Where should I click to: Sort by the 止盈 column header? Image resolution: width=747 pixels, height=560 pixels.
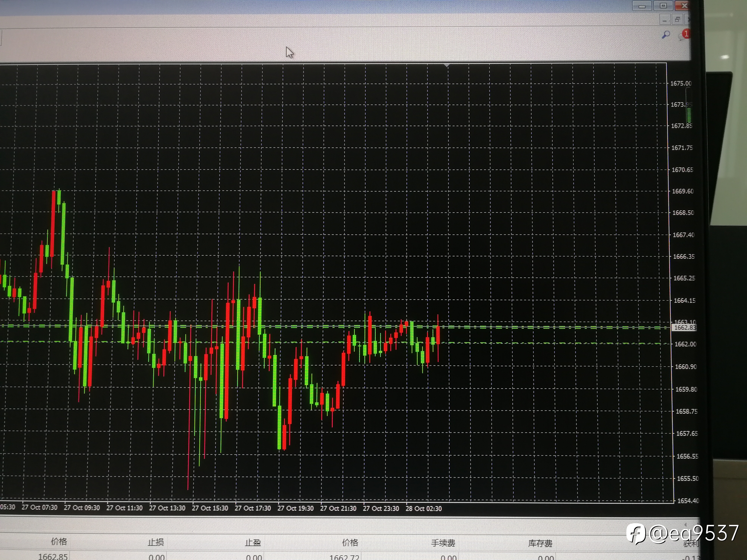tap(253, 543)
